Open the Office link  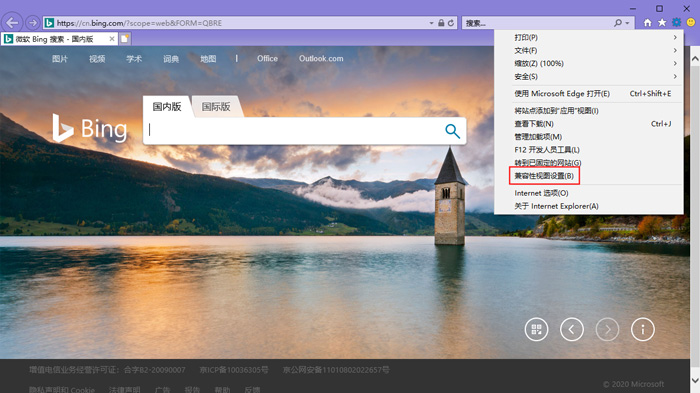[267, 59]
